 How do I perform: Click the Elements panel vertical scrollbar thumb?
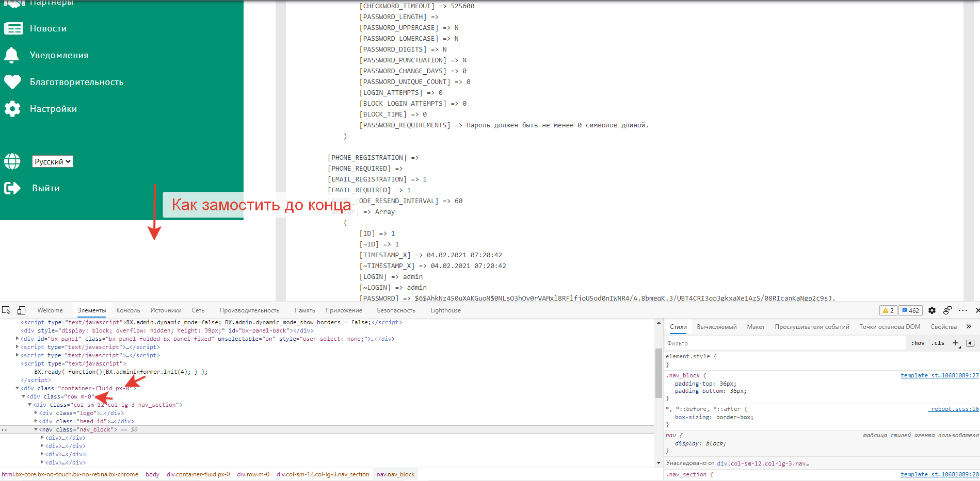658,373
